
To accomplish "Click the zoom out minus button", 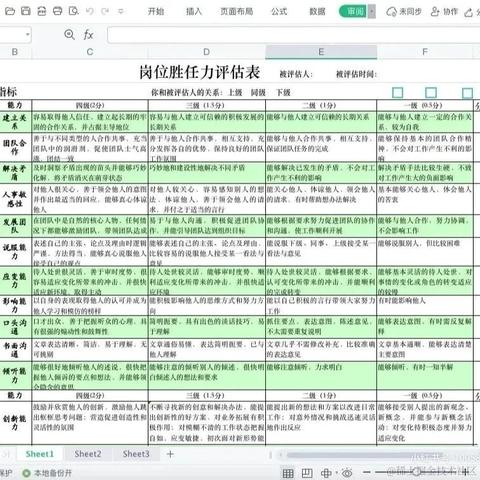I will tap(367, 472).
